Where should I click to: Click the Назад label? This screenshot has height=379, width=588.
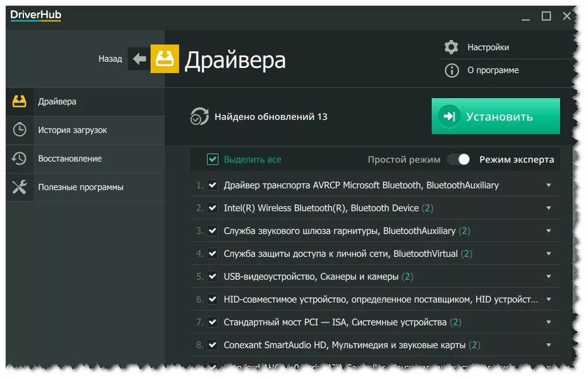[110, 59]
